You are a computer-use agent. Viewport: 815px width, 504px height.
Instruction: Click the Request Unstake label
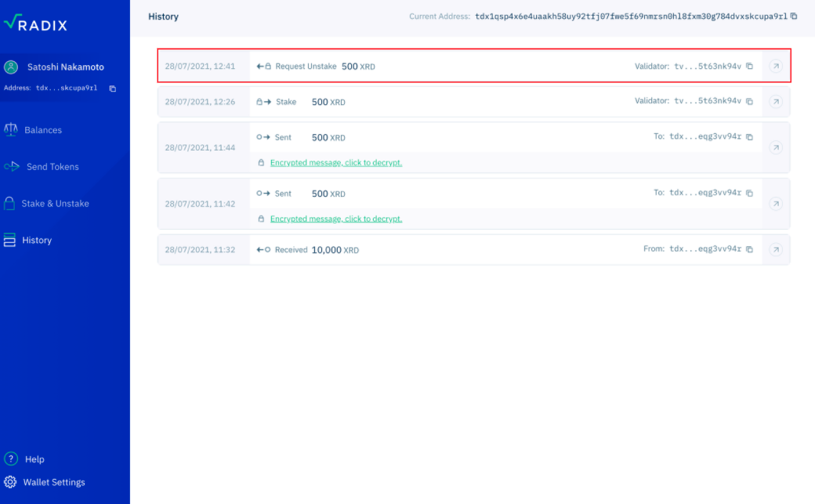(306, 66)
